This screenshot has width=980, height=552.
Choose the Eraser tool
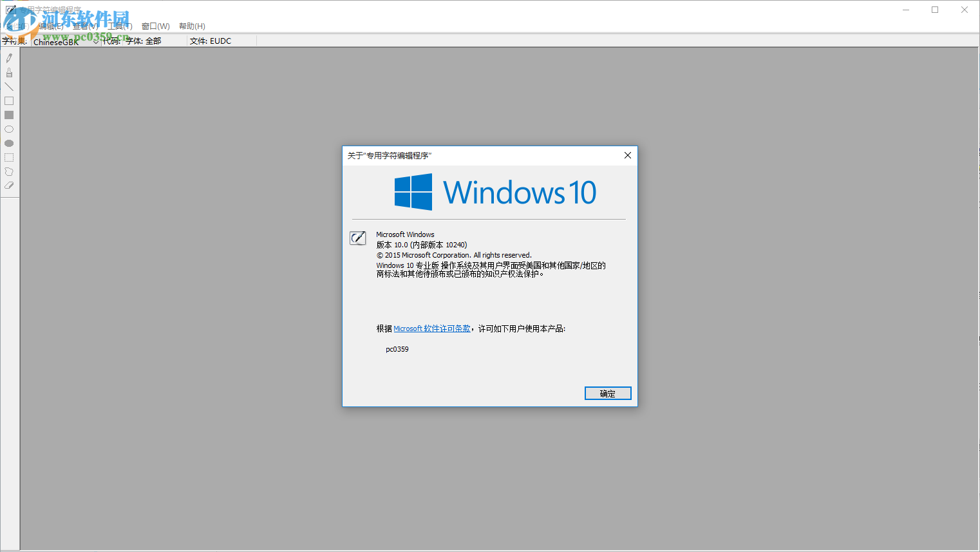[x=9, y=186]
